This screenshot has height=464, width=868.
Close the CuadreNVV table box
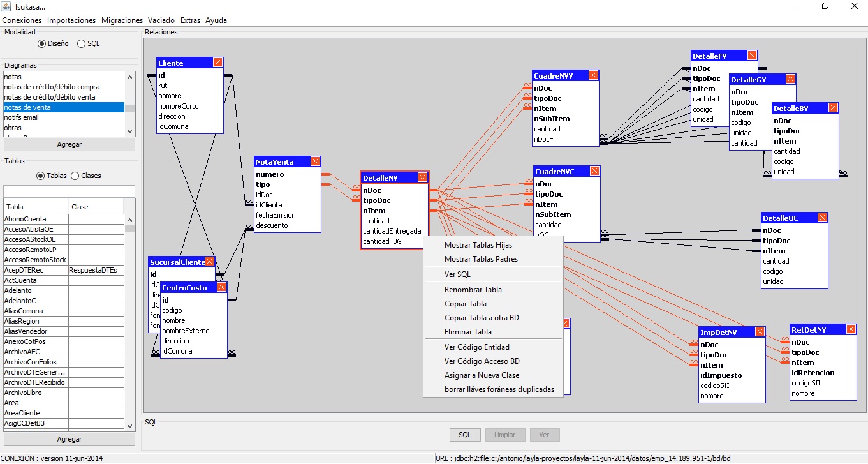[x=593, y=75]
